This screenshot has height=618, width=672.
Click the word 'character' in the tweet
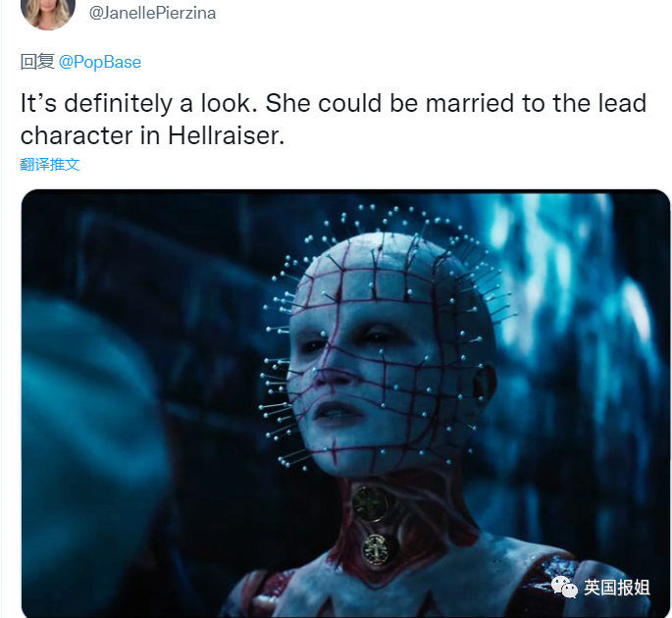tap(77, 135)
